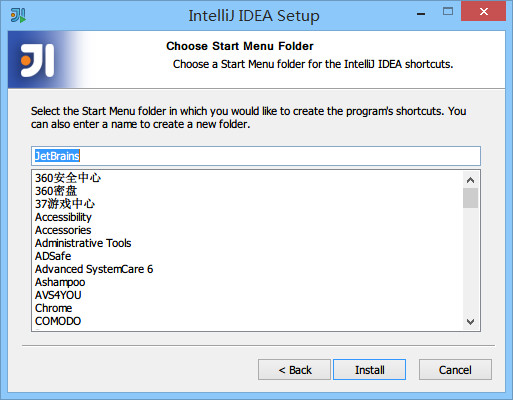Click the Install button

[369, 370]
